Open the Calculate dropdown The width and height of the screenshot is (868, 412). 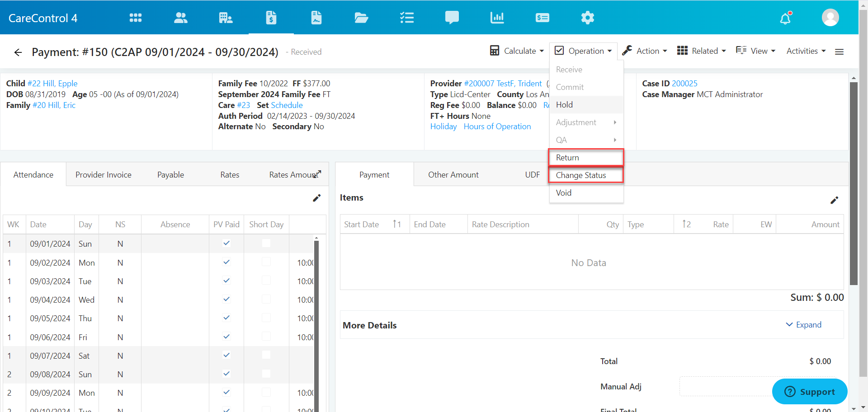point(517,51)
